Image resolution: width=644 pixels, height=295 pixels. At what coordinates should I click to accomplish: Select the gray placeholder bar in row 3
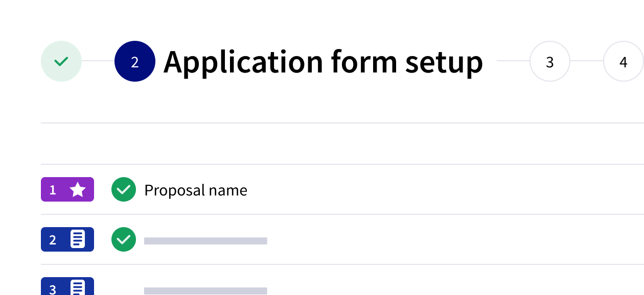[205, 291]
